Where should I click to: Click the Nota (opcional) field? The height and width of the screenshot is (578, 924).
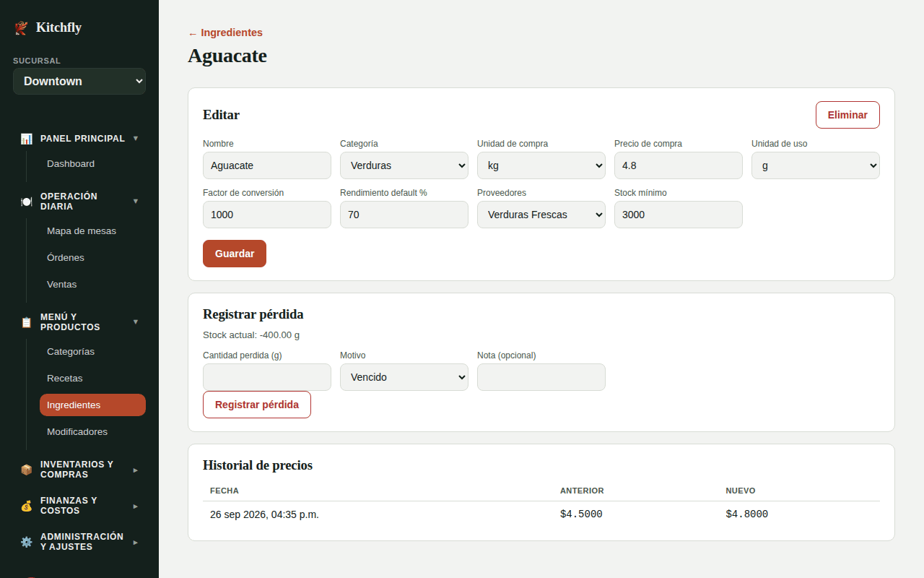point(541,377)
